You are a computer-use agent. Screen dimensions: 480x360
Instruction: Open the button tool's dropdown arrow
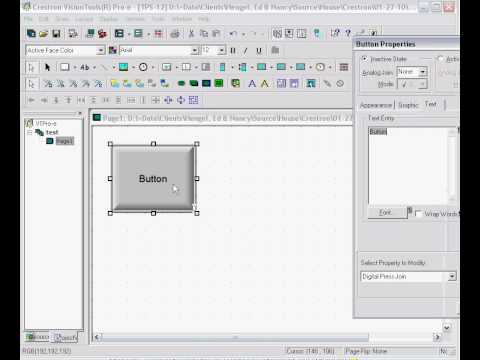[x=75, y=67]
